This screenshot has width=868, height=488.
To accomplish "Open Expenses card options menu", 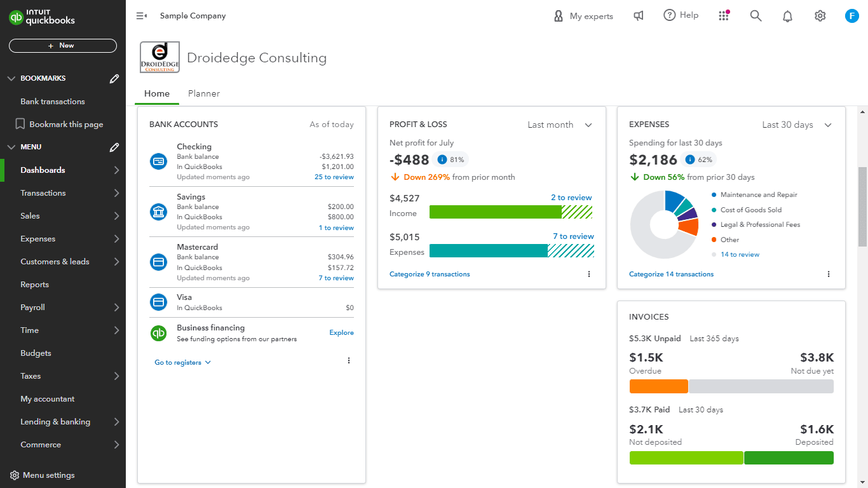I will (x=829, y=274).
